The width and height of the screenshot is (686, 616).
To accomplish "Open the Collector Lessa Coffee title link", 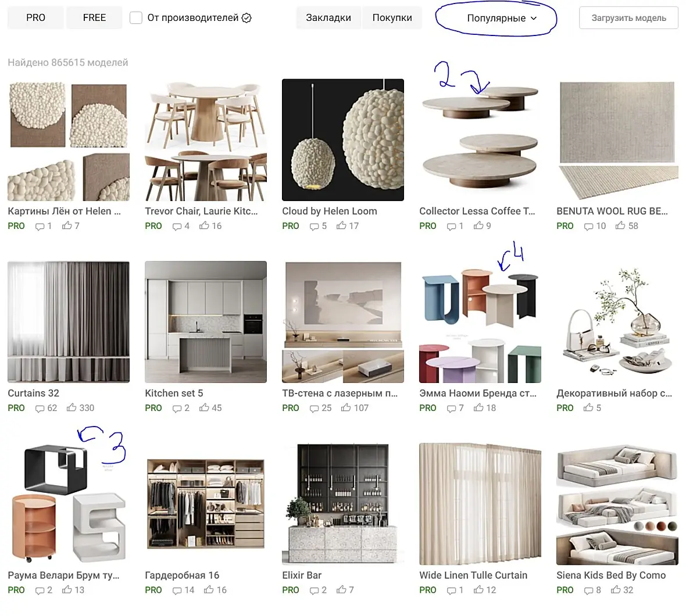I will (x=477, y=211).
